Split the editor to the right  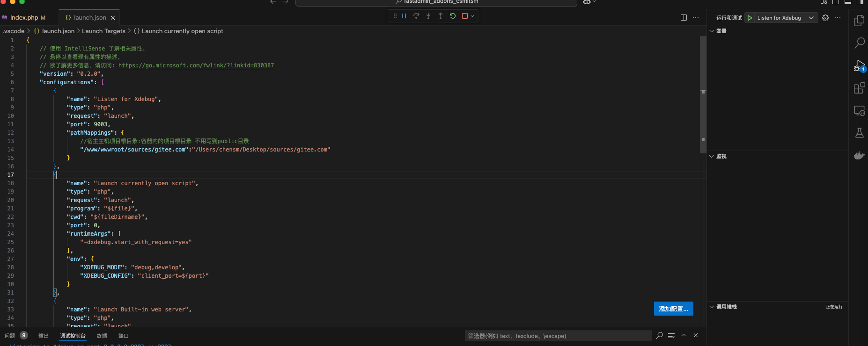pos(684,18)
